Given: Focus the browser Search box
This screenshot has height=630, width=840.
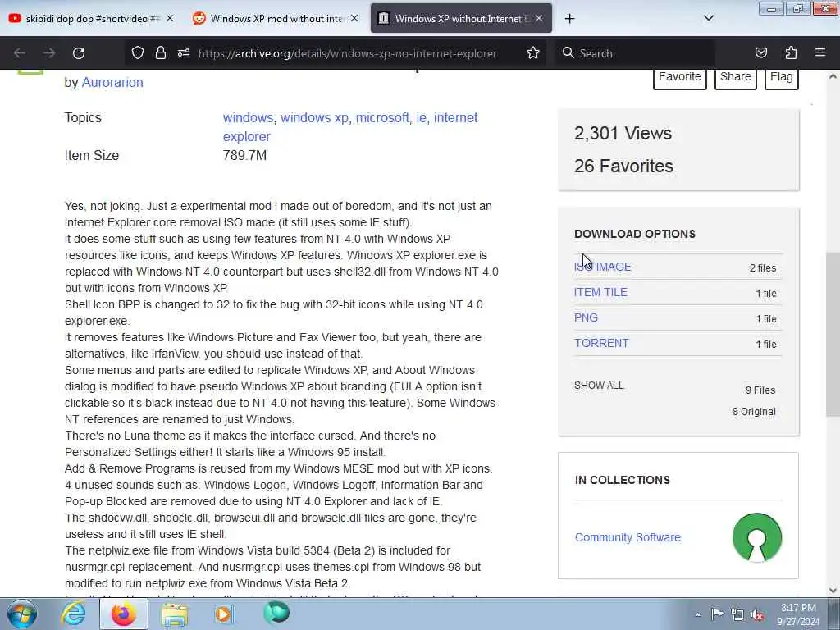Looking at the screenshot, I should [635, 53].
